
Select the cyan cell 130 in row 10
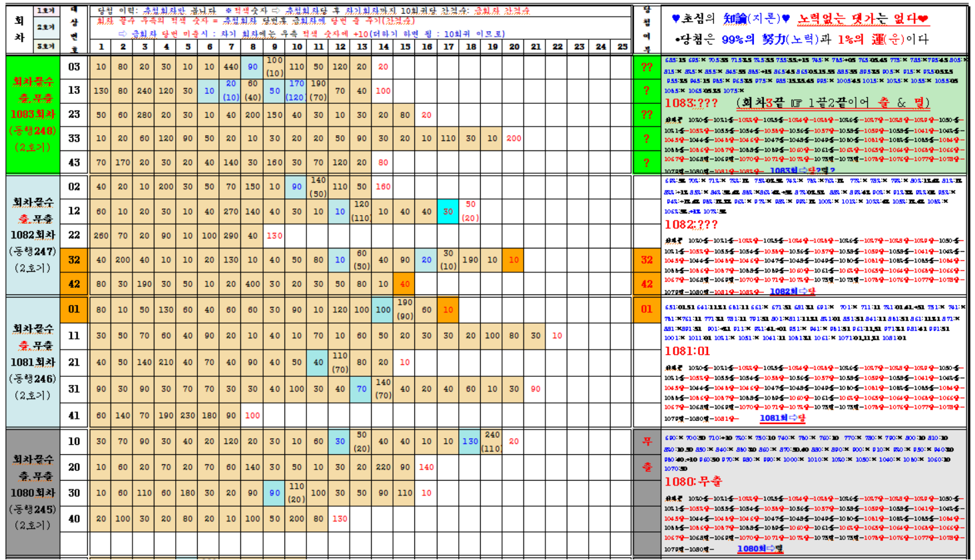click(470, 441)
